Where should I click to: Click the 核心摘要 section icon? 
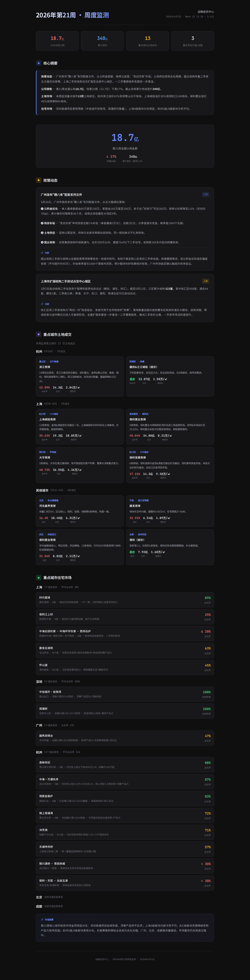coord(39,63)
